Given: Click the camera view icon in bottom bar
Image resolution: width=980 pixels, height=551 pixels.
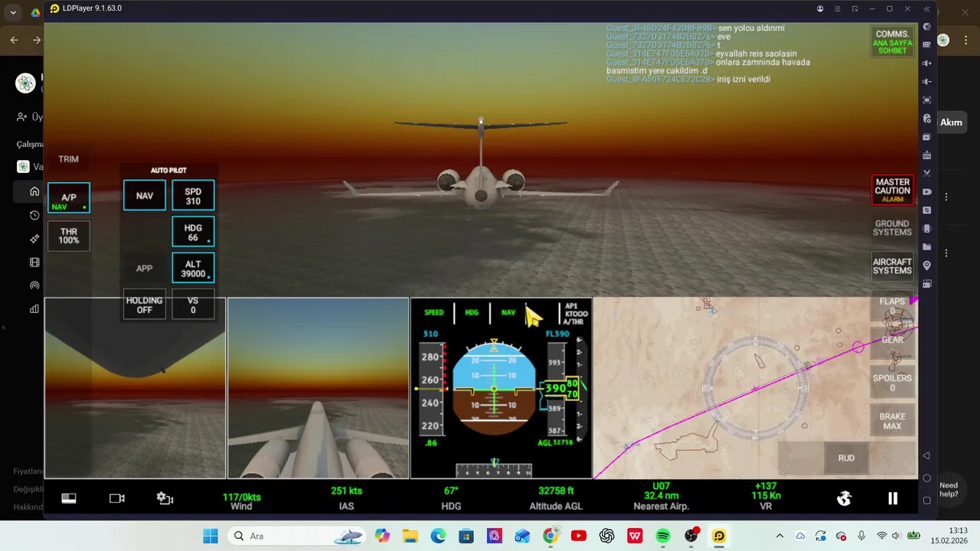Looking at the screenshot, I should (117, 498).
